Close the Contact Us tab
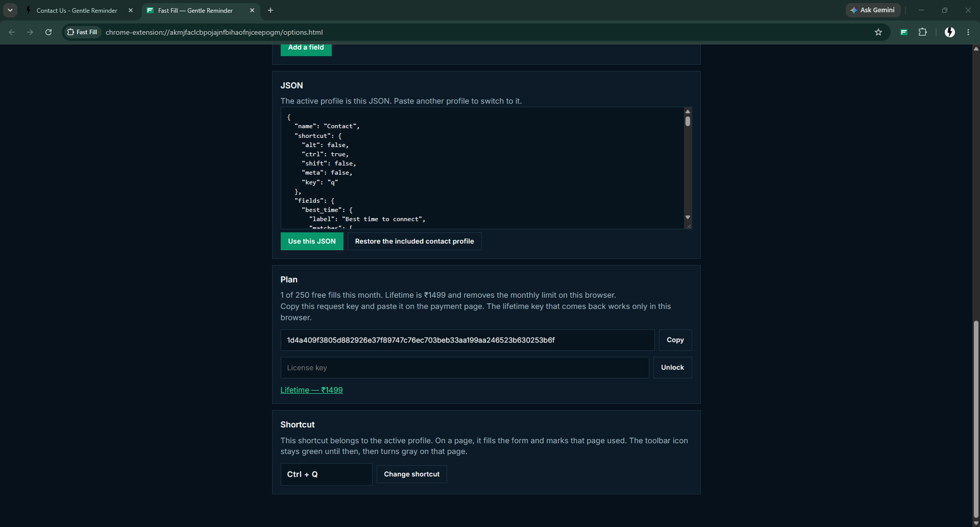 point(130,10)
